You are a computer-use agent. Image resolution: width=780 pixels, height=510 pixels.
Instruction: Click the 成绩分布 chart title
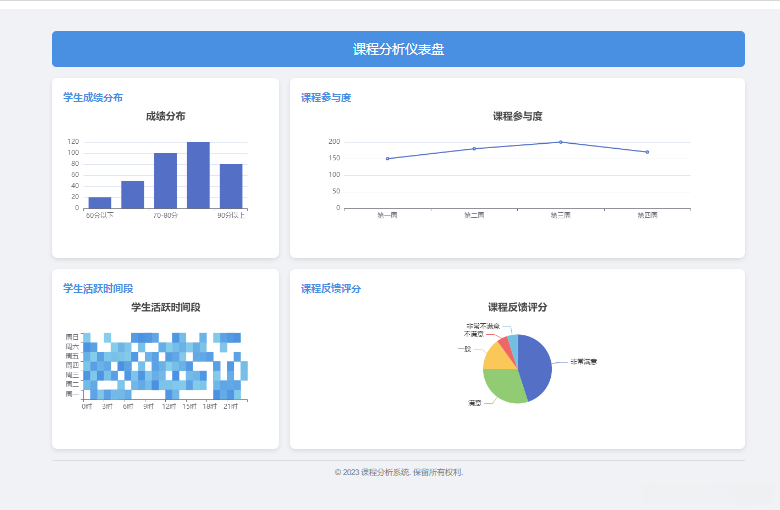click(x=166, y=116)
